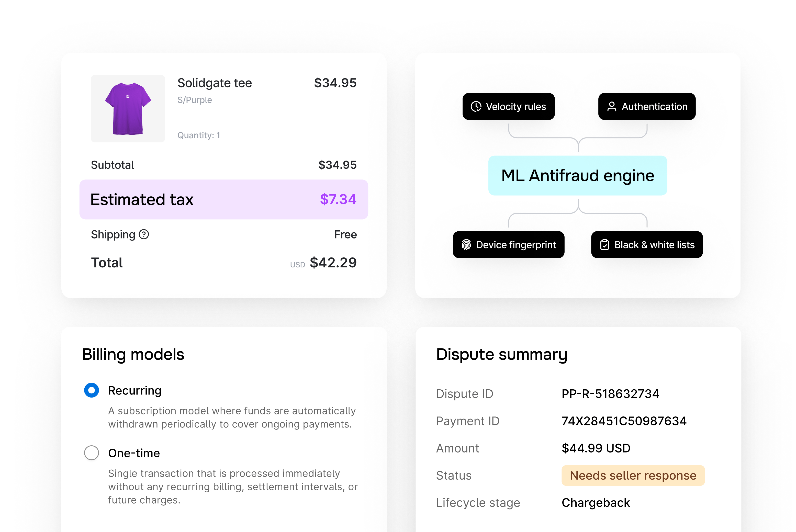Click the Solidgate tee product thumbnail
Image resolution: width=796 pixels, height=532 pixels.
point(128,109)
